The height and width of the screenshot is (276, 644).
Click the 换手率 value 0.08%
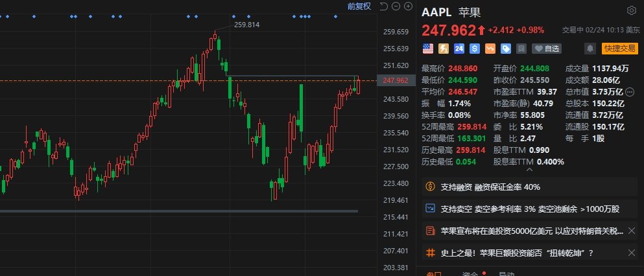[x=459, y=115]
